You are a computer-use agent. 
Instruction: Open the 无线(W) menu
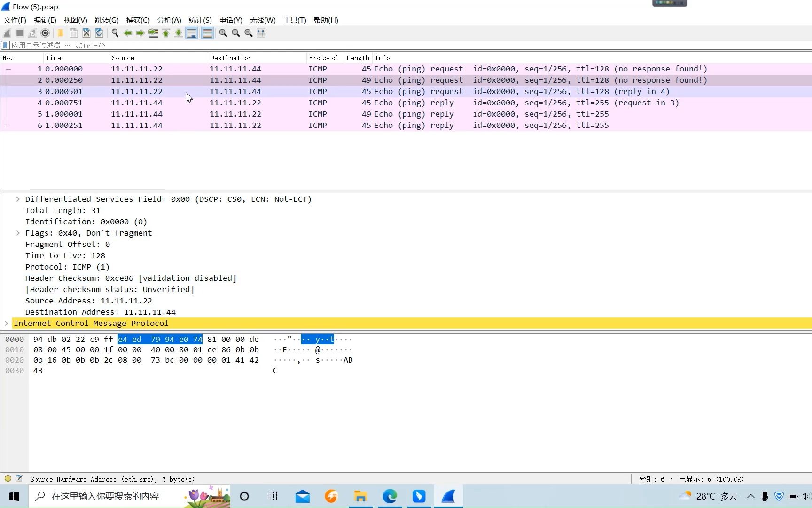click(x=263, y=20)
